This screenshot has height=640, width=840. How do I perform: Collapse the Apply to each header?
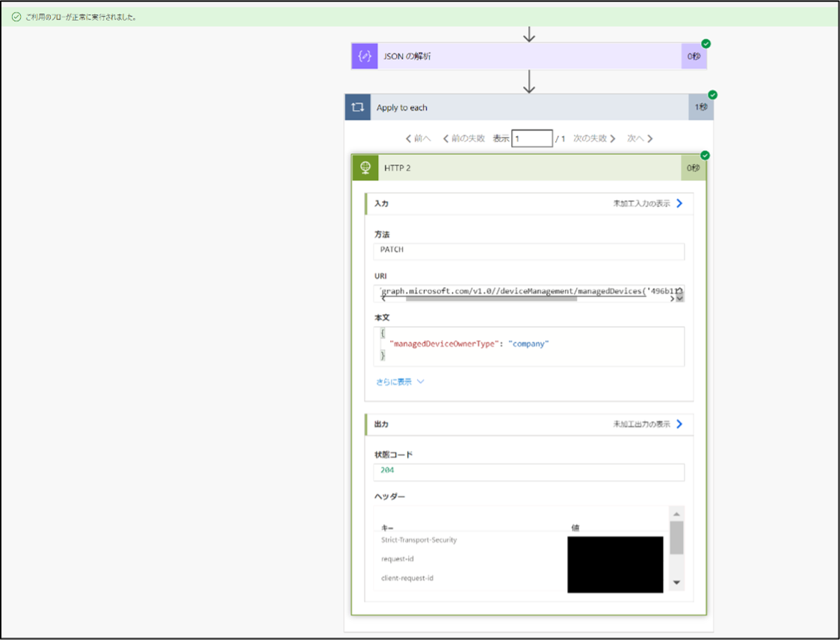tap(529, 107)
